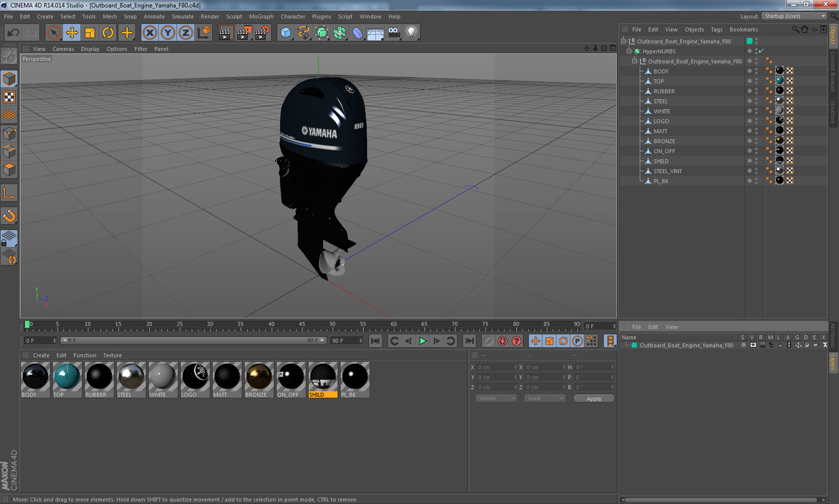Toggle Z axis lock
839x504 pixels.
point(186,33)
